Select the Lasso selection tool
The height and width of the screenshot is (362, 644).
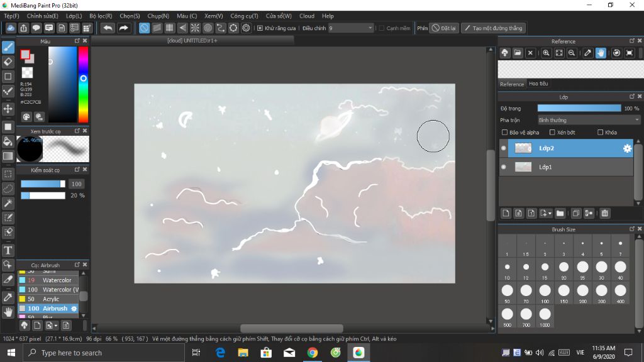[8, 189]
